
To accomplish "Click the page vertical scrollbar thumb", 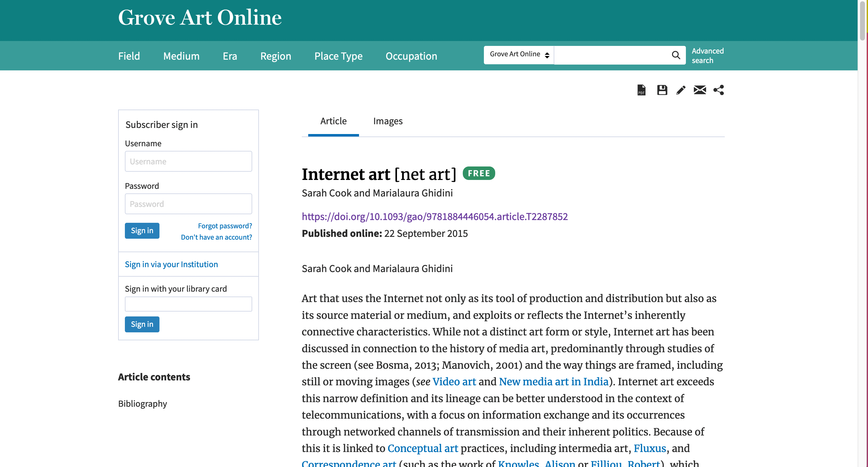I will click(862, 20).
